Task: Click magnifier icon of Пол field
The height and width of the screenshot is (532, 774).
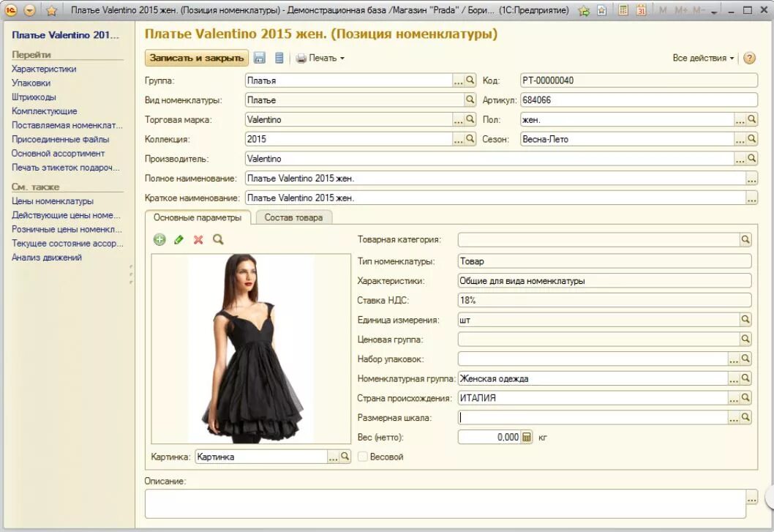Action: [x=751, y=119]
